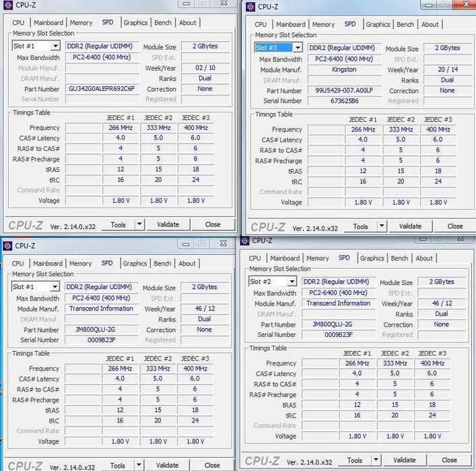Click part number GU342G0ALEPR692C6F field
Image resolution: width=476 pixels, height=471 pixels.
[x=102, y=89]
